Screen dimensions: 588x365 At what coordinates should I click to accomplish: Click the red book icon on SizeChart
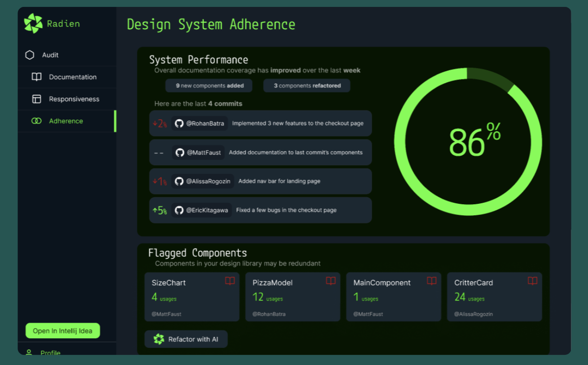[x=230, y=281]
